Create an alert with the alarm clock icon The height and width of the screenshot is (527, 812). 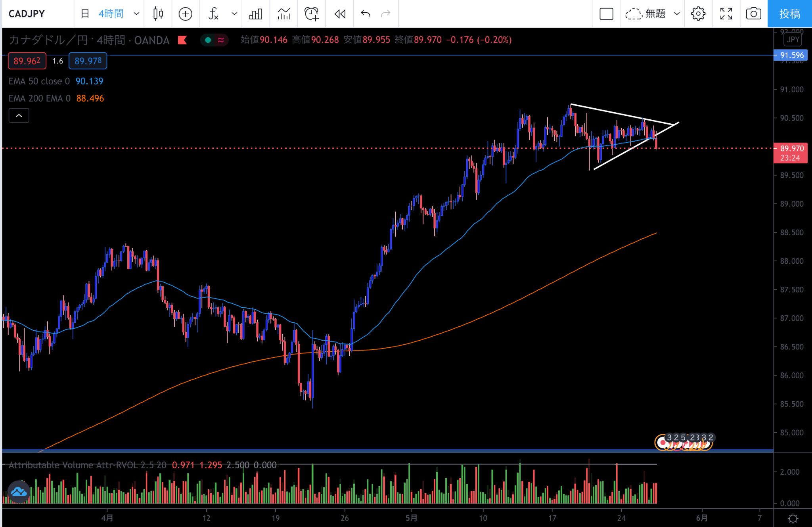click(x=311, y=14)
